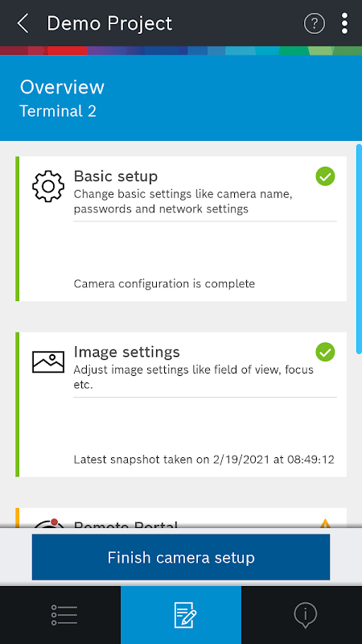This screenshot has width=362, height=644.
Task: Select the edit document tab
Action: [x=181, y=615]
